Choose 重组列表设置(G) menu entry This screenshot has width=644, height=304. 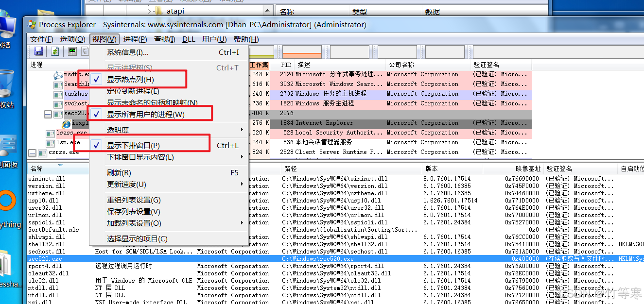[169, 200]
